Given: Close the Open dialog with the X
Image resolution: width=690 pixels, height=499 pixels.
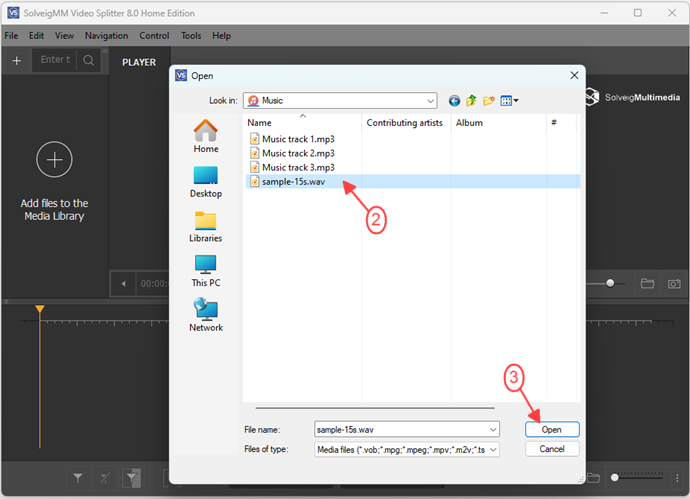Looking at the screenshot, I should [574, 76].
